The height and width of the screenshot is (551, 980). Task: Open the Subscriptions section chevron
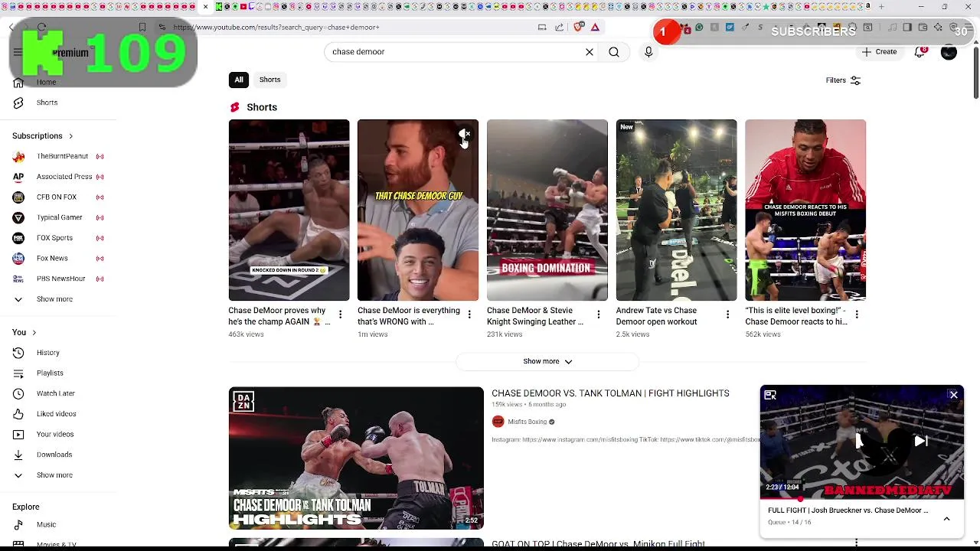[x=70, y=136]
